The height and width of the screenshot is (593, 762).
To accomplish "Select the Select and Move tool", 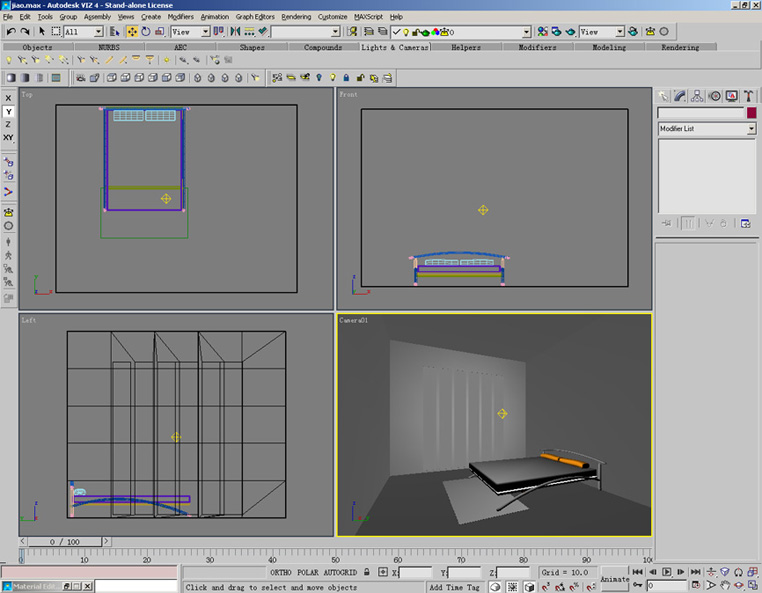I will 132,32.
